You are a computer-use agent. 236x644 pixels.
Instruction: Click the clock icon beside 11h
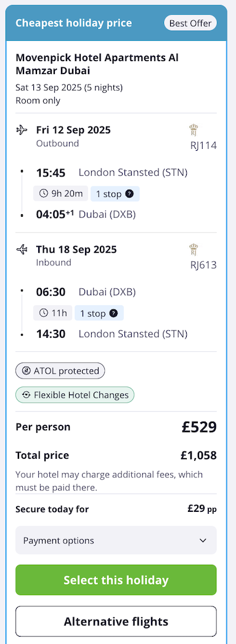pos(43,314)
